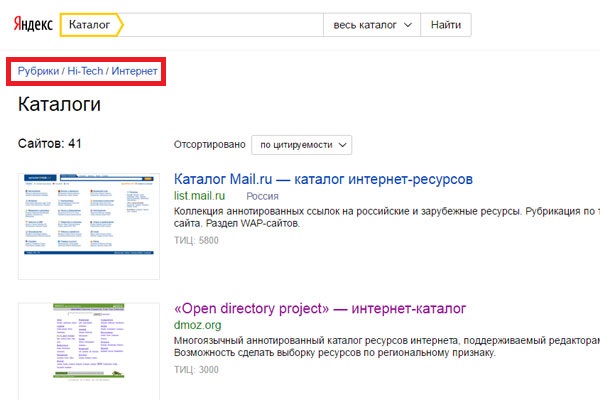This screenshot has width=600, height=400.
Task: Open the "Open directory project" result title
Action: tap(320, 308)
